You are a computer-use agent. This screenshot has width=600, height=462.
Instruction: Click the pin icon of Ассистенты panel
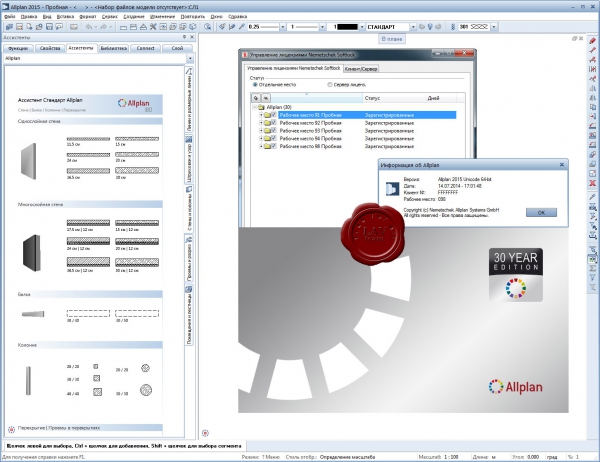184,37
